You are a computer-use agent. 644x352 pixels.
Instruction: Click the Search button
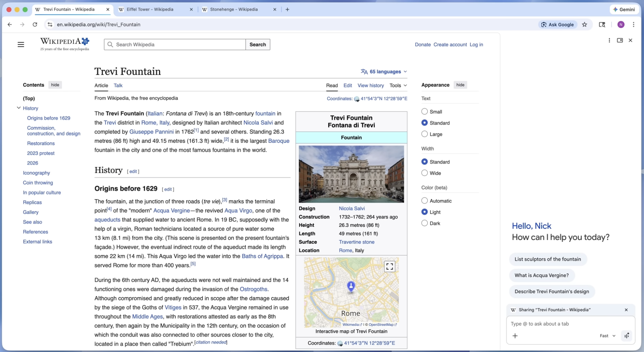pos(258,45)
